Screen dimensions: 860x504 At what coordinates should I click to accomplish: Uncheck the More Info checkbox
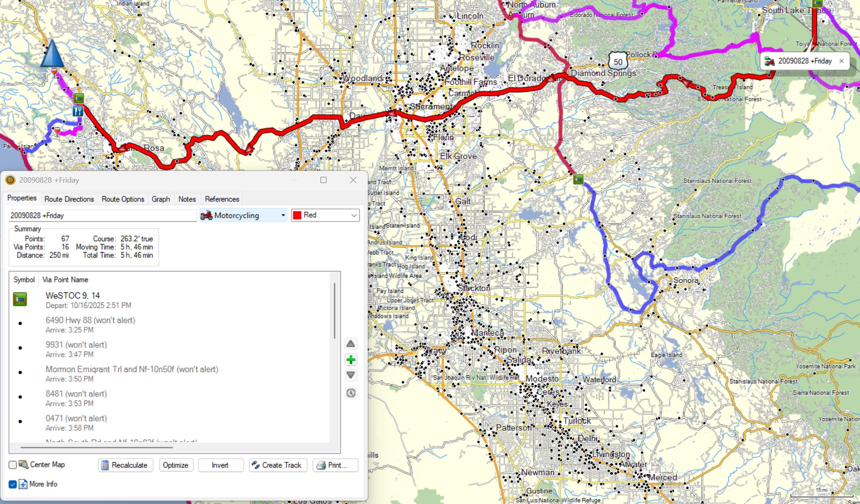[13, 484]
